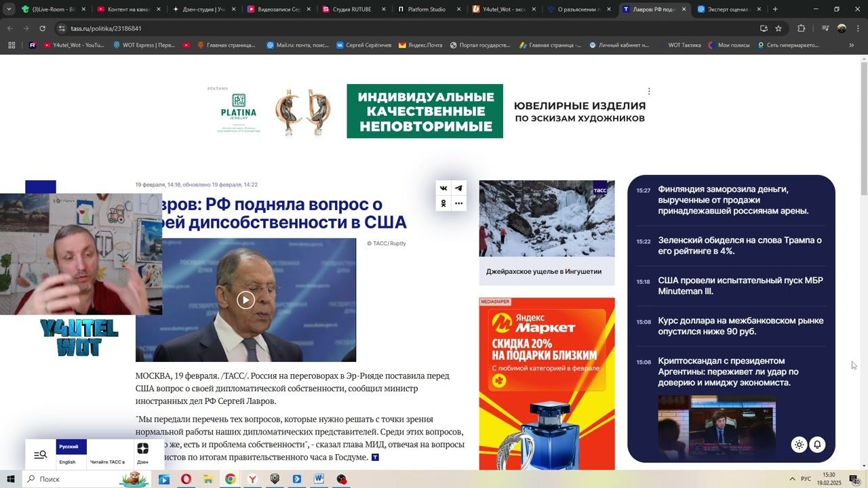Open Google Chrome taskbar icon
This screenshot has height=488, width=868.
tap(231, 479)
